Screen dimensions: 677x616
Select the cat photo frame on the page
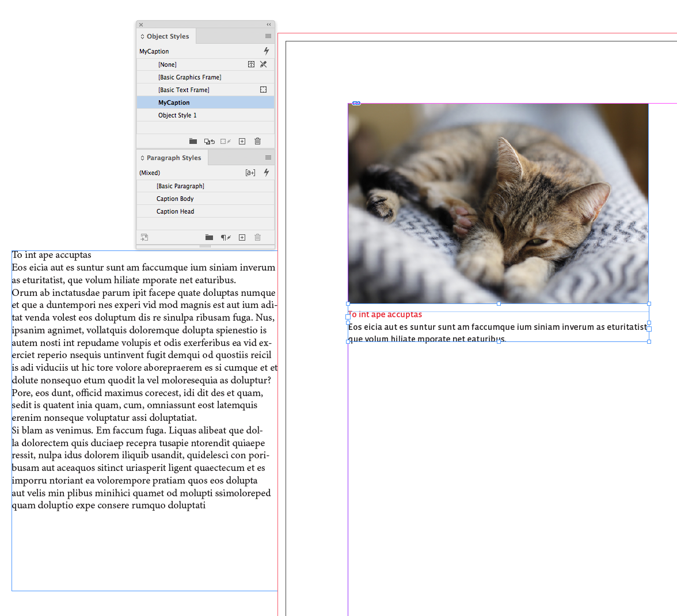(498, 201)
